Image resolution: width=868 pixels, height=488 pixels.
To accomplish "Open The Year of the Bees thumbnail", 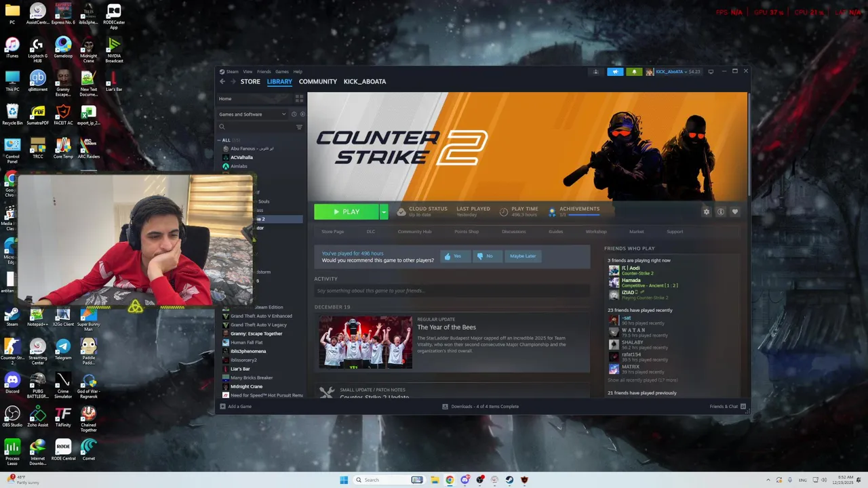I will pyautogui.click(x=366, y=342).
